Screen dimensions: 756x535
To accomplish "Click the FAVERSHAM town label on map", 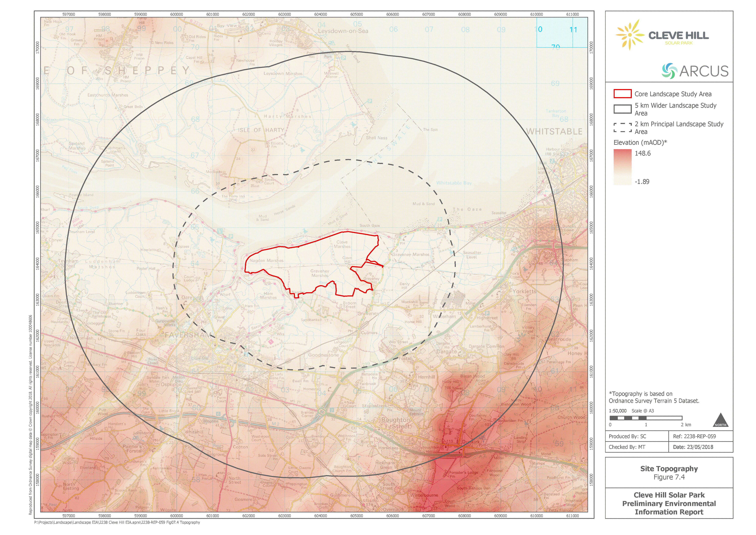I will pyautogui.click(x=188, y=335).
